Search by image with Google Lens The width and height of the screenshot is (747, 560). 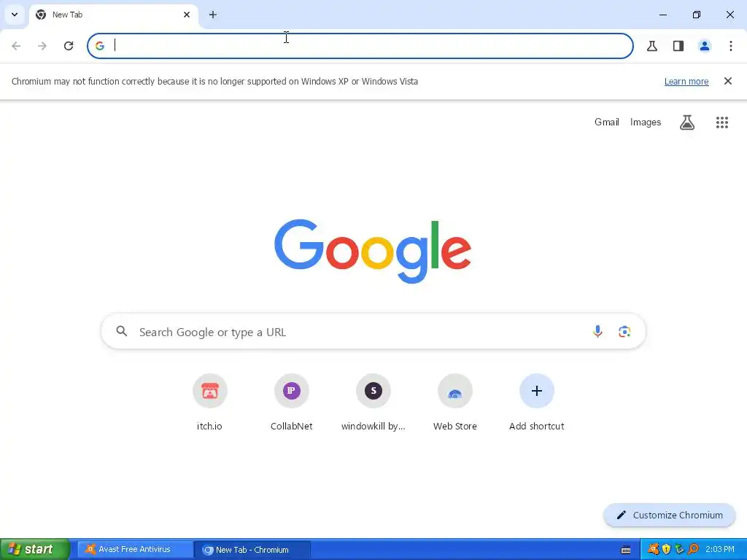pos(624,332)
